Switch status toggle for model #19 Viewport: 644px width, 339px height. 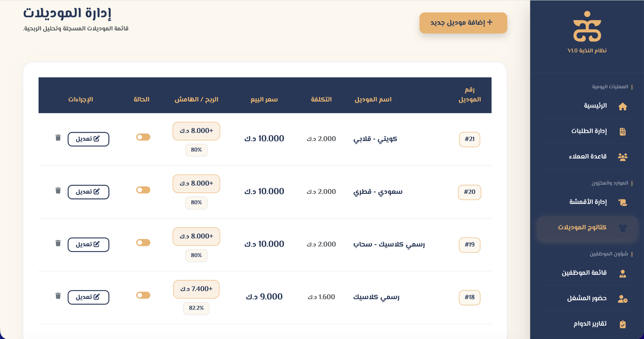click(x=143, y=243)
